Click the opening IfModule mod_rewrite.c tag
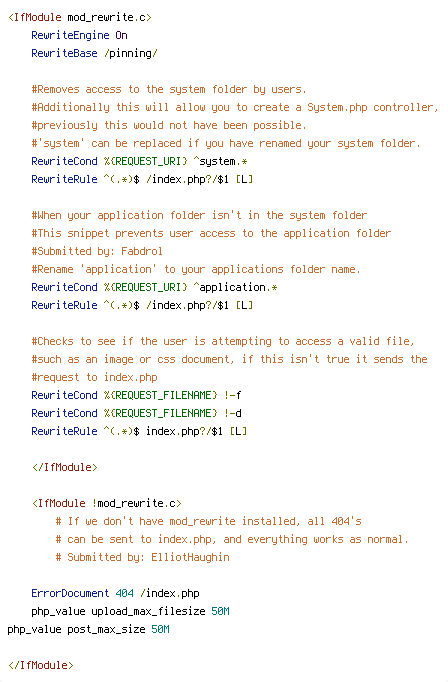Viewport: 448px width, 682px height. pos(80,17)
